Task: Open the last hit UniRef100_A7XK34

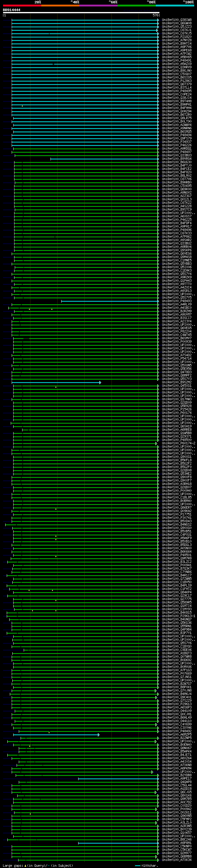Action: pyautogui.click(x=177, y=860)
